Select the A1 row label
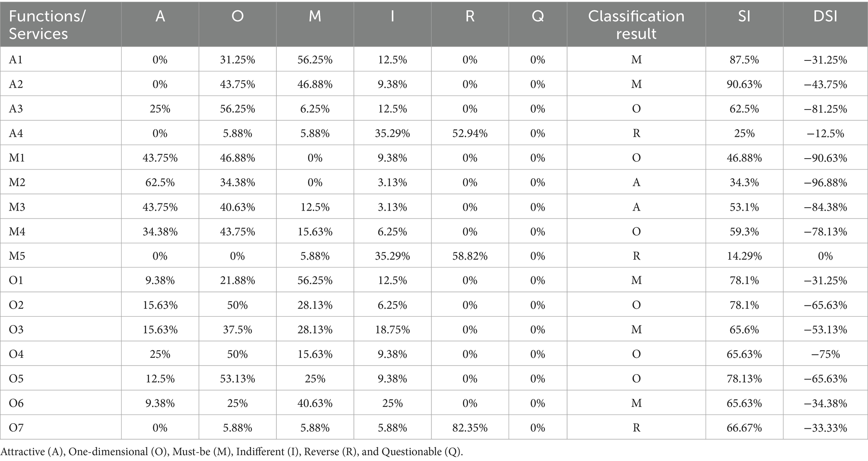The image size is (868, 461). 16,60
